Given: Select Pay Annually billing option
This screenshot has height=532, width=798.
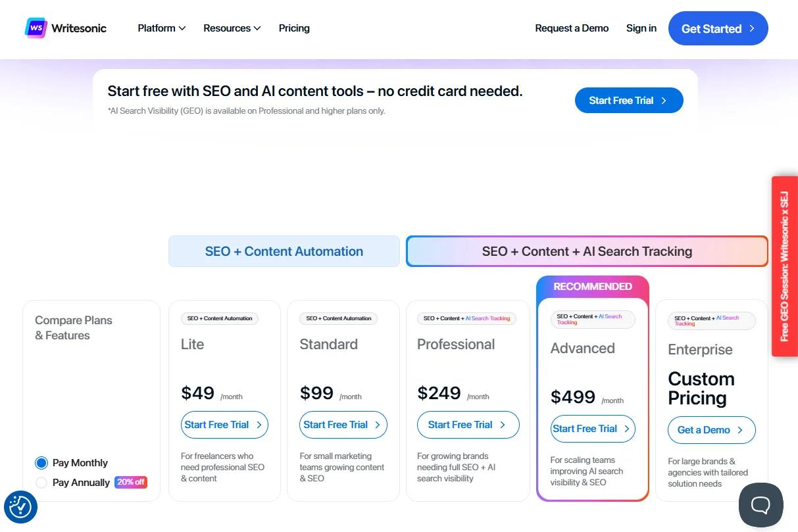Looking at the screenshot, I should pos(41,482).
